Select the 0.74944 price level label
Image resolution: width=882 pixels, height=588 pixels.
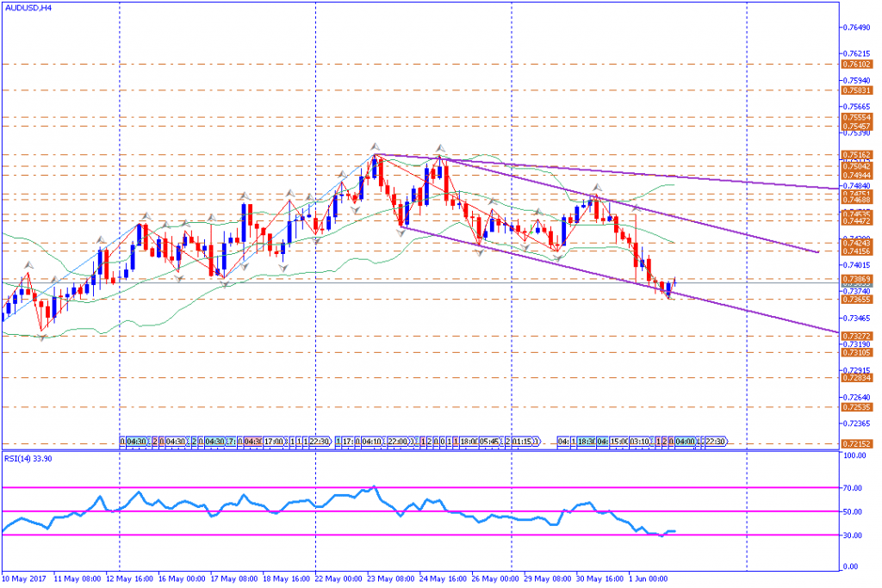tap(857, 176)
